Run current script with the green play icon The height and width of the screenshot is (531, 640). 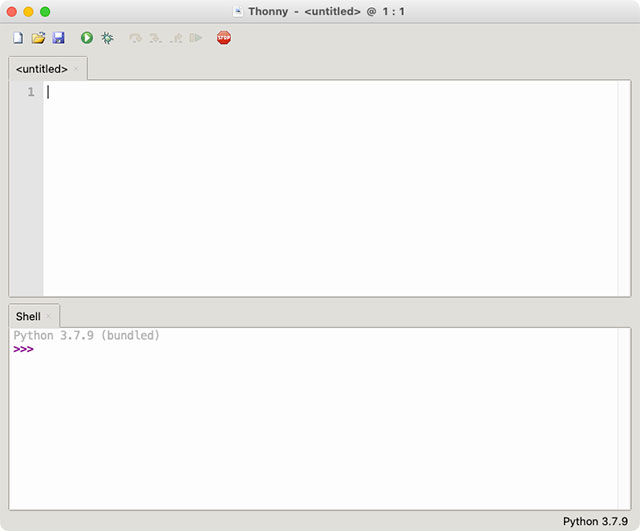pos(87,38)
